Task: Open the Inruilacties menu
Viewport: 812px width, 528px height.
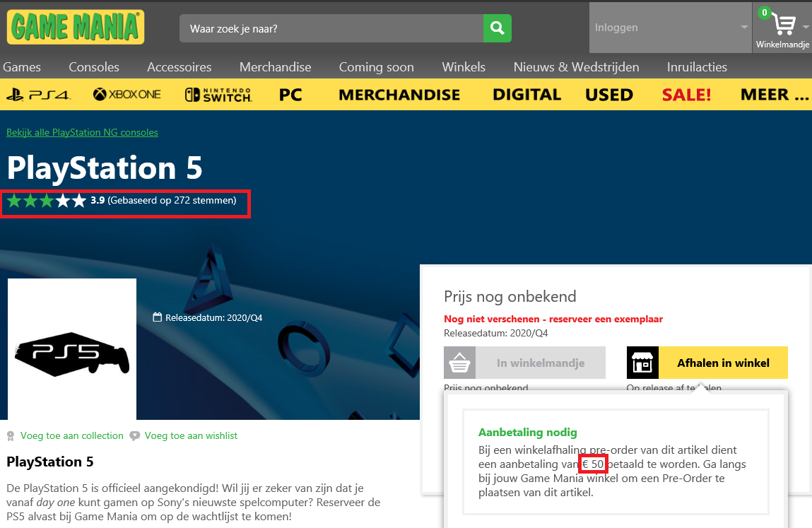Action: (x=697, y=67)
